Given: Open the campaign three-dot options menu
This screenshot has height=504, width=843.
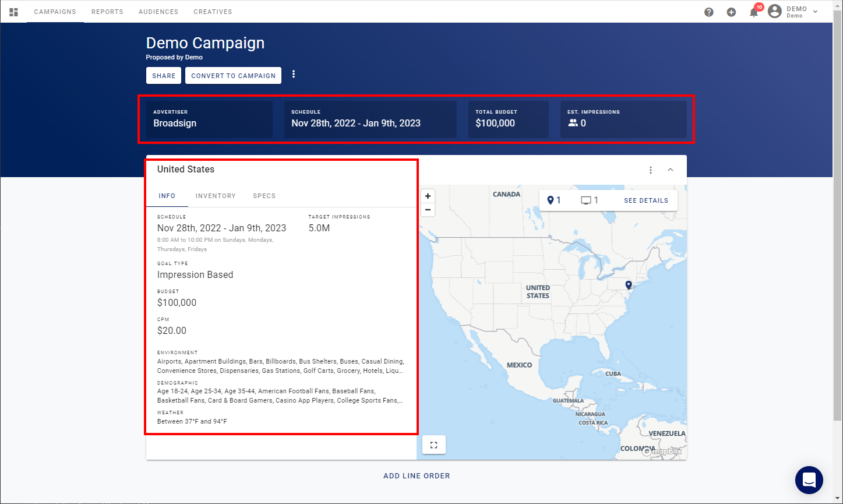Looking at the screenshot, I should [294, 74].
